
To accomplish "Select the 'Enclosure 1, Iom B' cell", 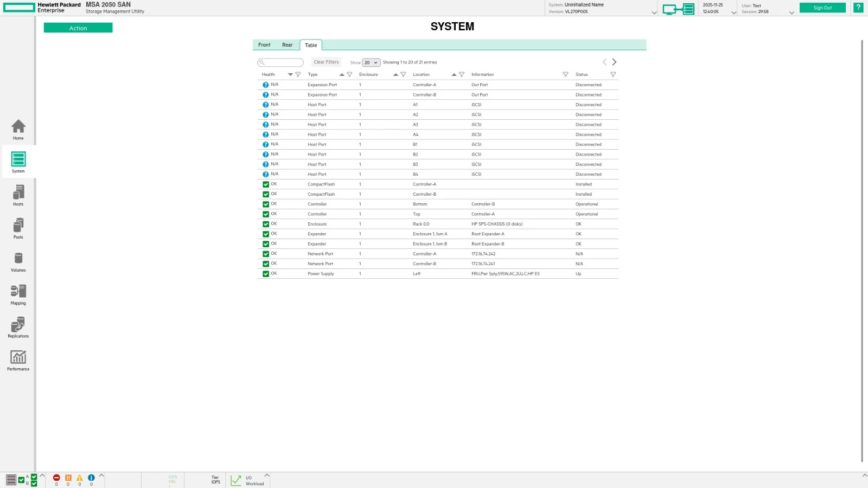I will pos(430,244).
